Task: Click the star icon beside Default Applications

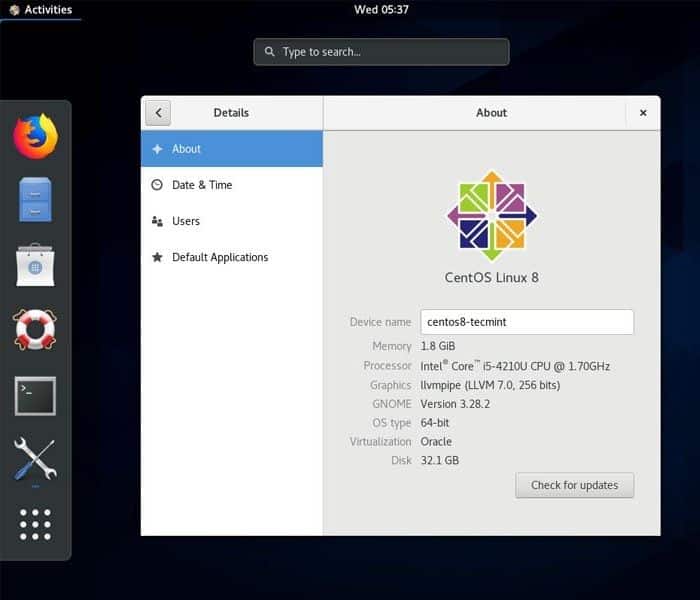Action: [157, 257]
